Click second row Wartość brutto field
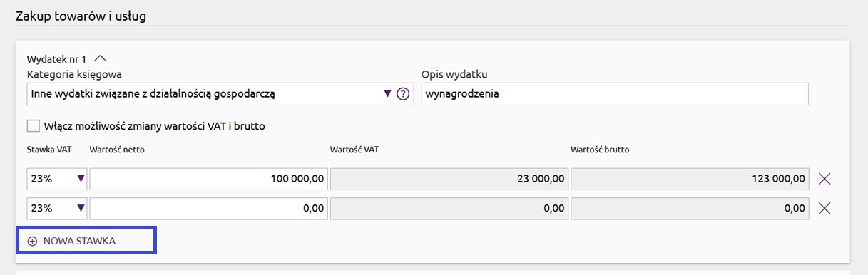 (690, 209)
